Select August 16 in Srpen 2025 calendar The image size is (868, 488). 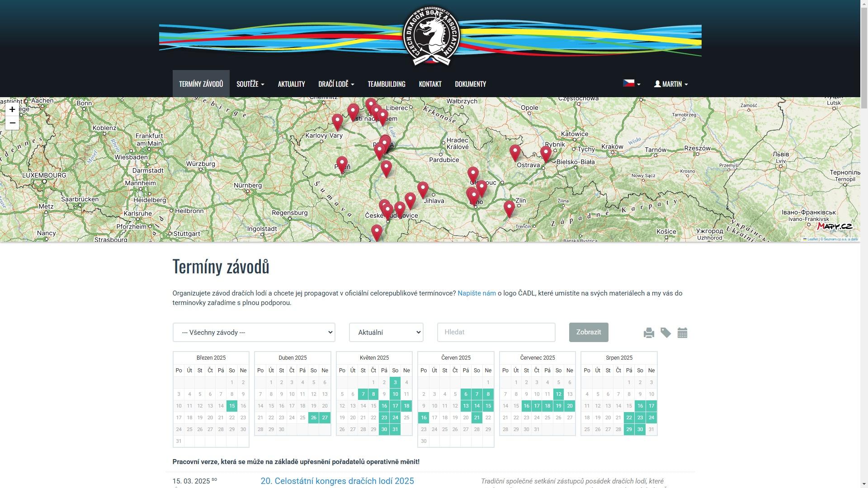[640, 406]
